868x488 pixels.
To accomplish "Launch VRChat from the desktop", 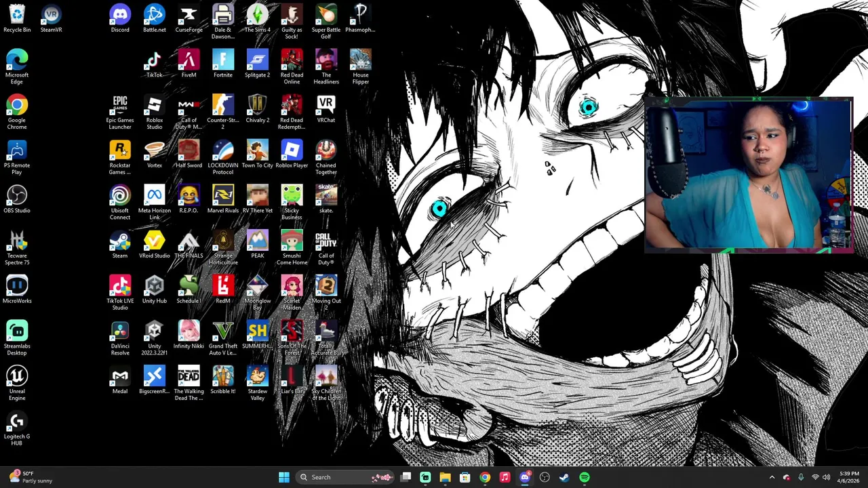I will tap(326, 108).
